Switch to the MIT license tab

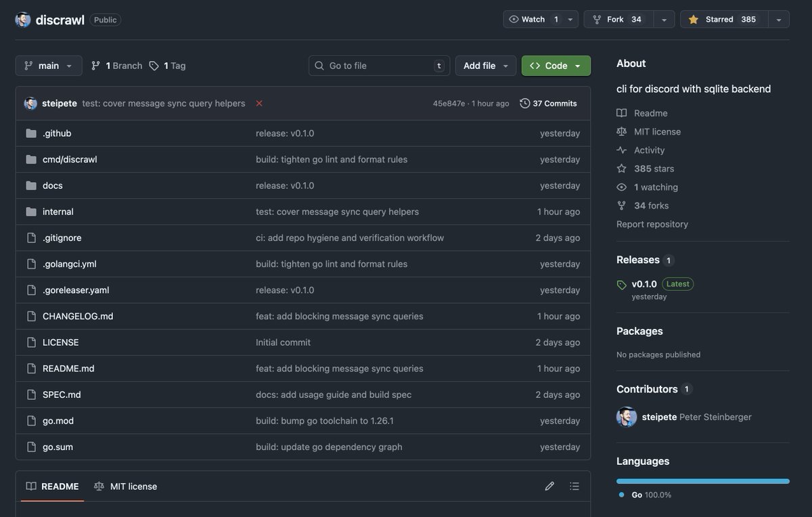point(126,487)
